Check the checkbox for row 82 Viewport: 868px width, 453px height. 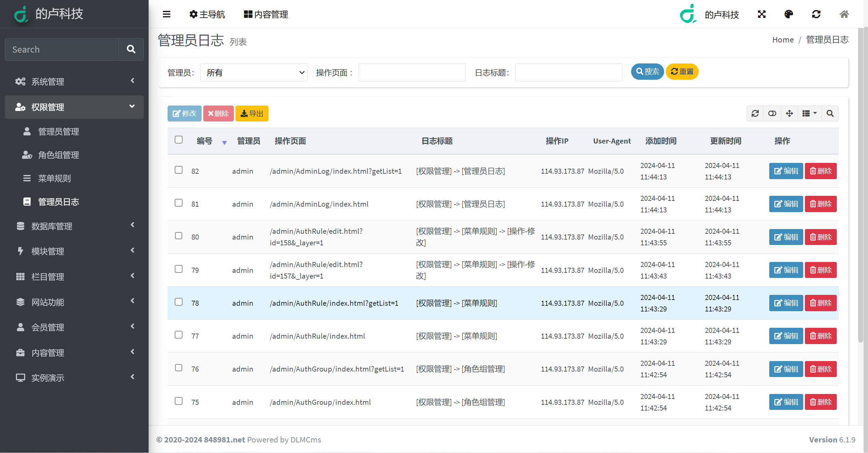point(178,170)
